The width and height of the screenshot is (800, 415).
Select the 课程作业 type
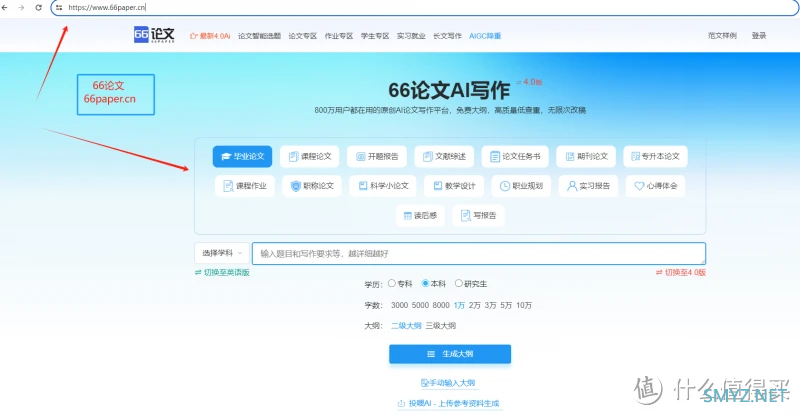(x=245, y=186)
